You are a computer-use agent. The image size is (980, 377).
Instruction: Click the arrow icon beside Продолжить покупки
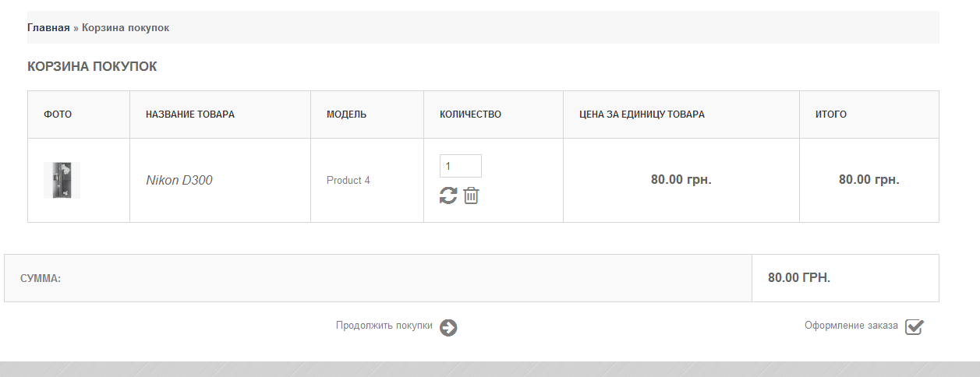pos(448,328)
